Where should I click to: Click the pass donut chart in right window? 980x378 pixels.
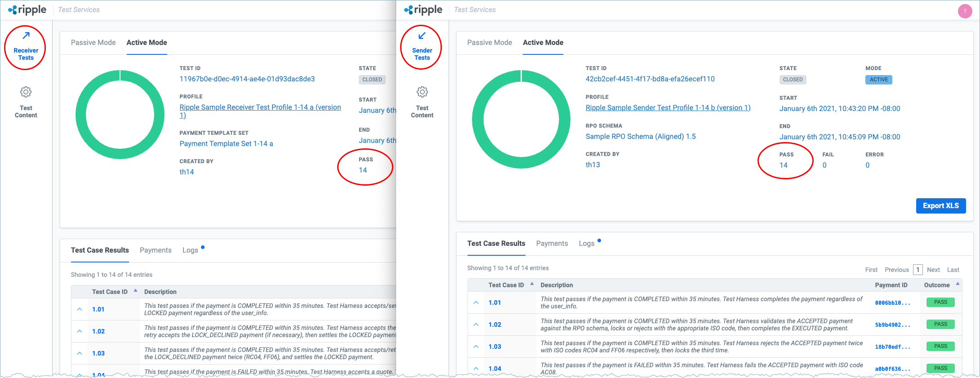pyautogui.click(x=521, y=119)
